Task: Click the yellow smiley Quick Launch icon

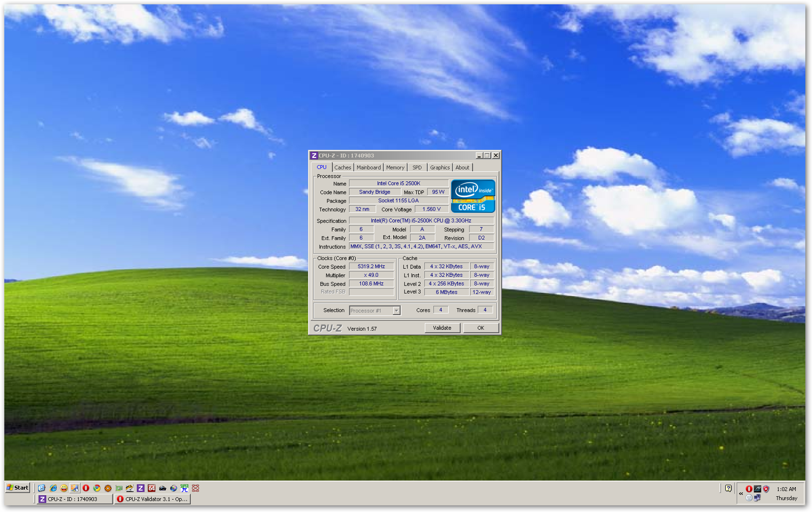Action: pyautogui.click(x=64, y=488)
